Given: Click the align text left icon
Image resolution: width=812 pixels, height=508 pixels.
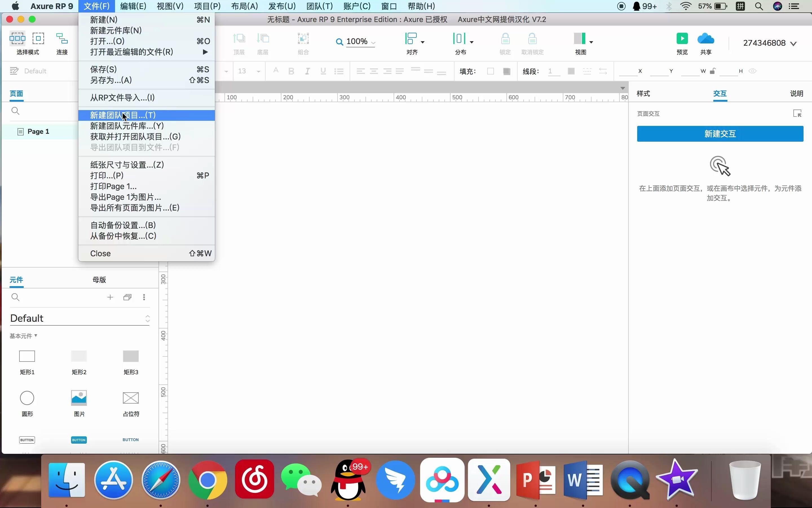Looking at the screenshot, I should coord(361,71).
